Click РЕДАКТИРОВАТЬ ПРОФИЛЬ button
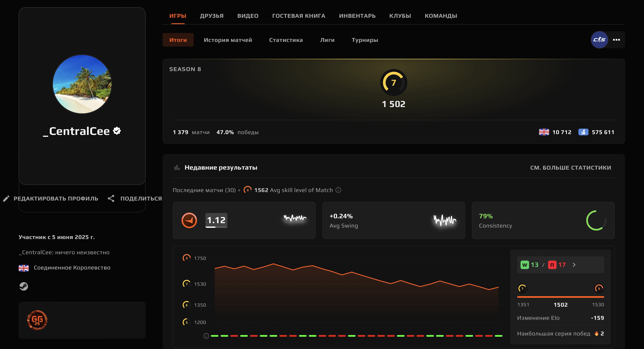Viewport: 644px width, 349px height. (56, 199)
